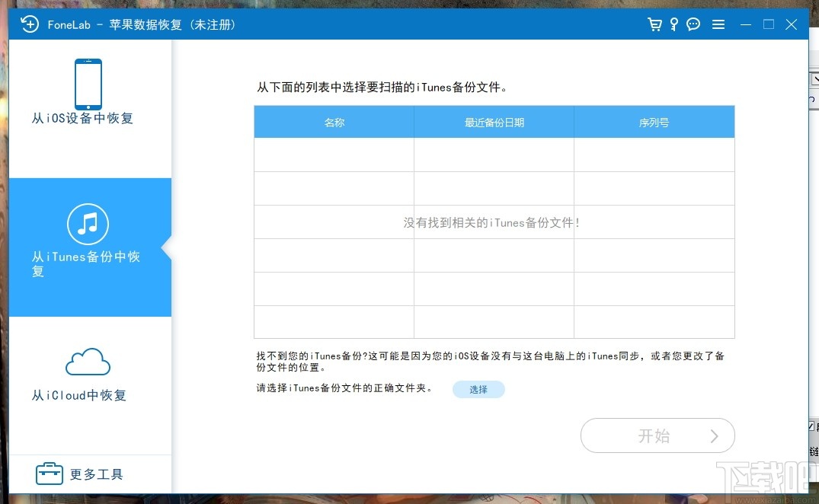Image resolution: width=819 pixels, height=504 pixels.
Task: Open the hamburger menu
Action: pyautogui.click(x=718, y=24)
